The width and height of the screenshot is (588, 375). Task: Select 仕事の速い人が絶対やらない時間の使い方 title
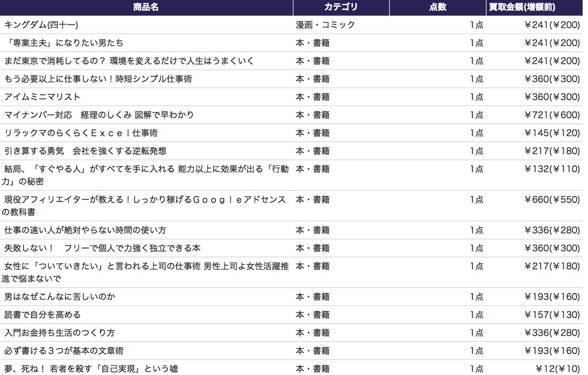click(85, 230)
